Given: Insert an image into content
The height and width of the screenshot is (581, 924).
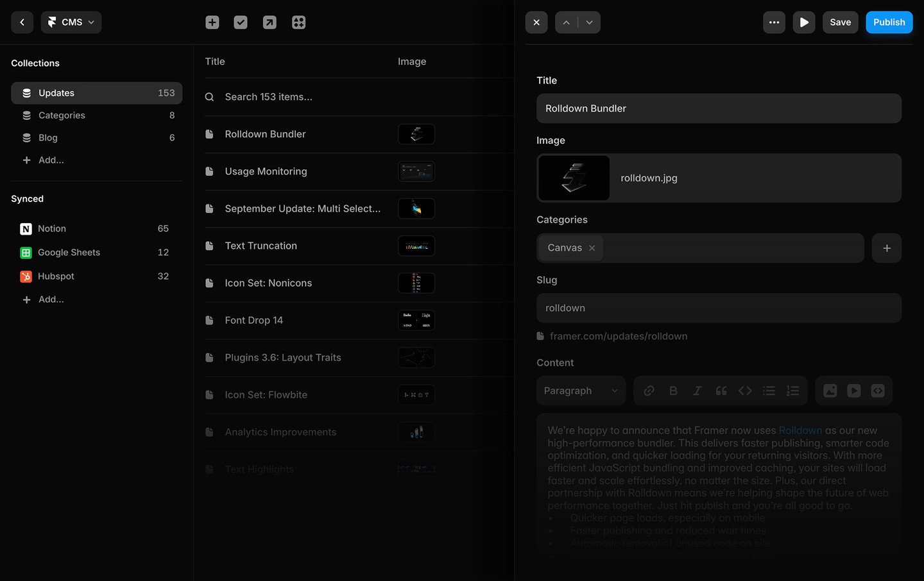Looking at the screenshot, I should [x=830, y=391].
